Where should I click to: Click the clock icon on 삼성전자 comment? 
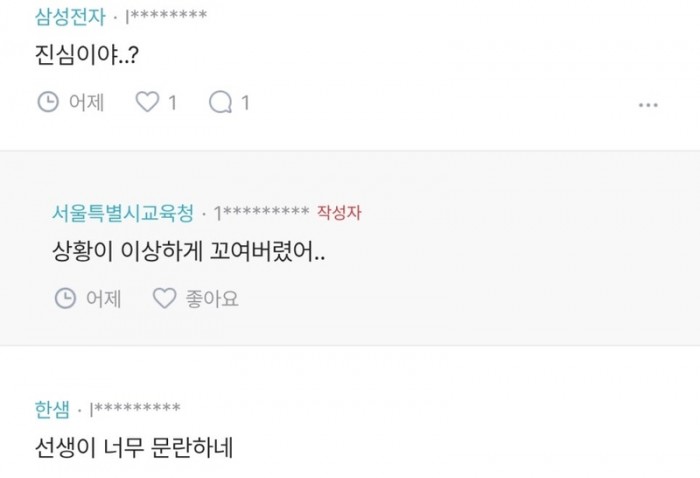point(48,102)
